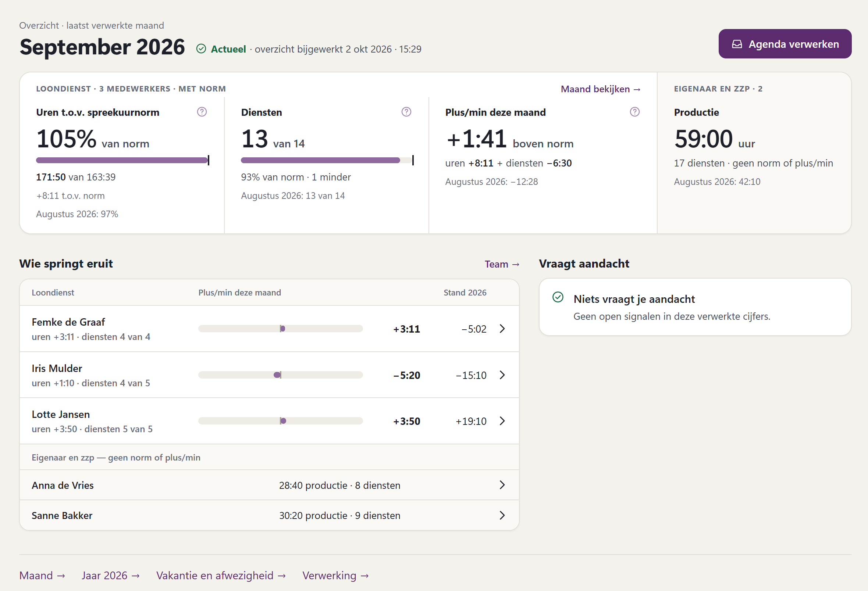
Task: Click the Agenda verwerken button
Action: point(785,44)
